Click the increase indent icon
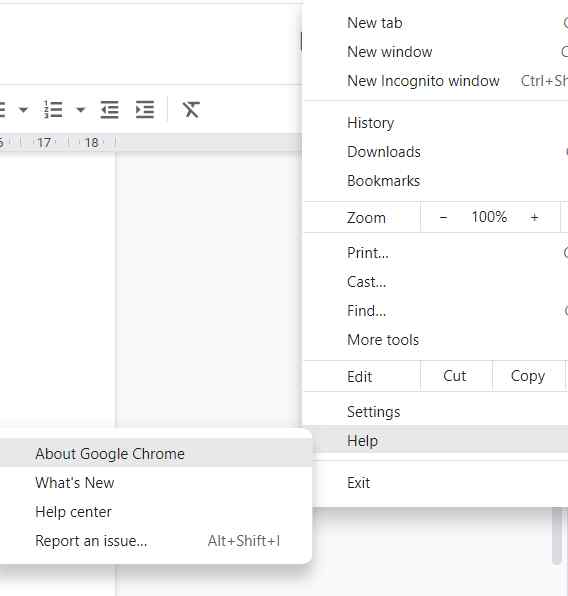The image size is (568, 596). pos(145,110)
